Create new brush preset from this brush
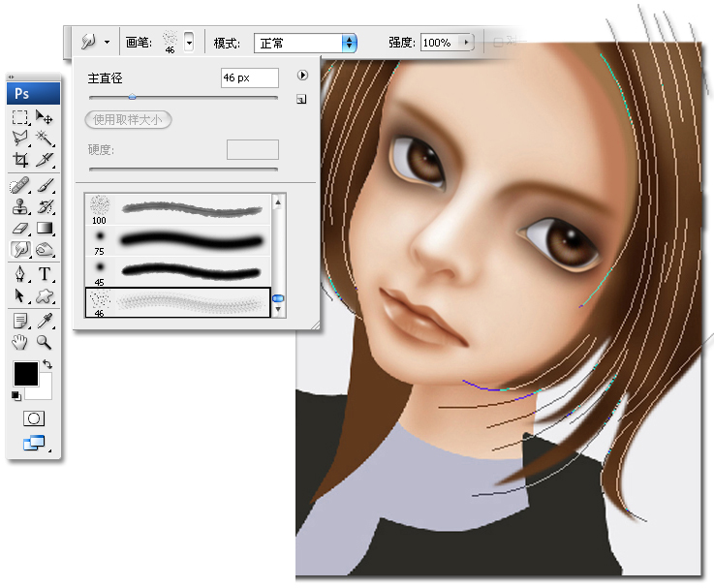The image size is (714, 588). point(301,99)
